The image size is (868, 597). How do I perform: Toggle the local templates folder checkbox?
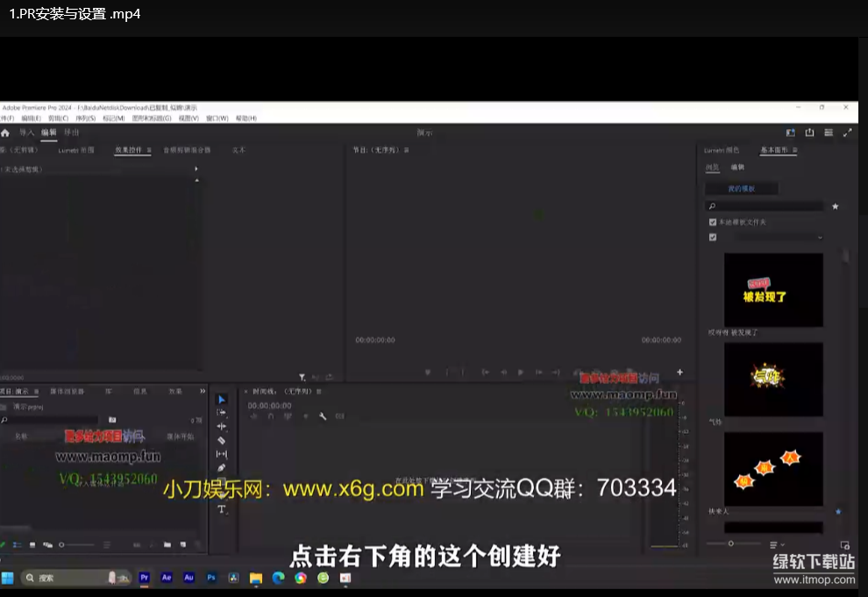713,222
